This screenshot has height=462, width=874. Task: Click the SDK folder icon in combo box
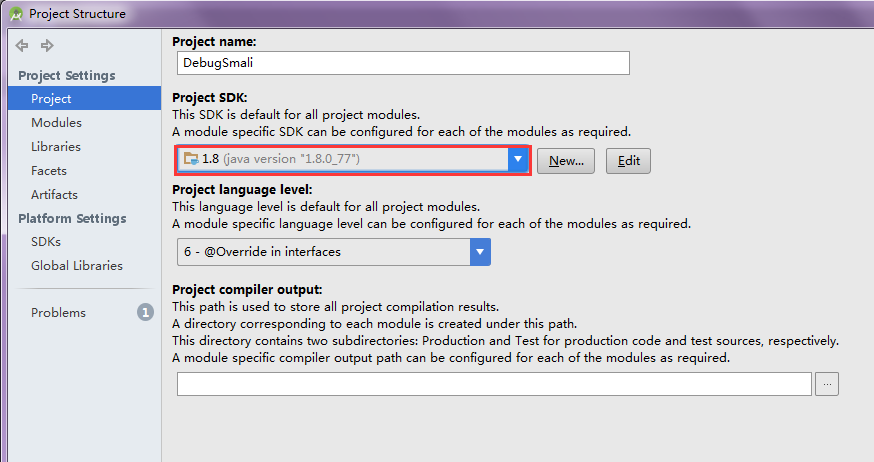[191, 159]
